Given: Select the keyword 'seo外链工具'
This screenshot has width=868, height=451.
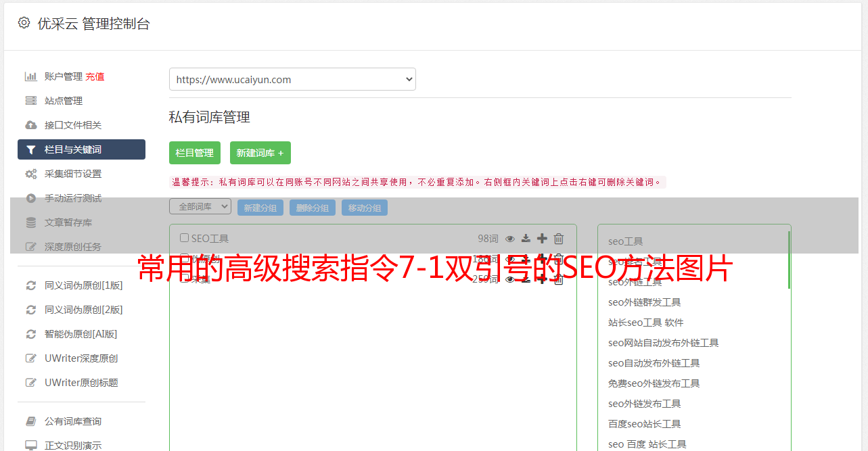Looking at the screenshot, I should point(635,282).
